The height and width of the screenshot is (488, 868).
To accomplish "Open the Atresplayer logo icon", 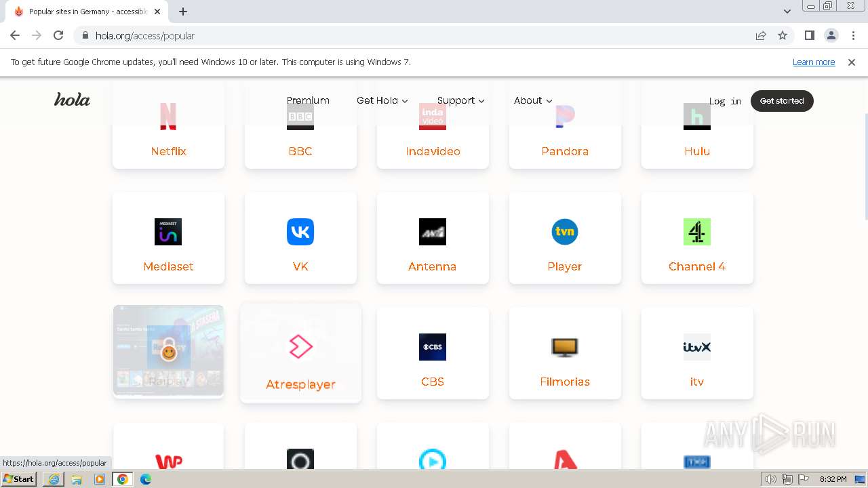I will click(300, 346).
